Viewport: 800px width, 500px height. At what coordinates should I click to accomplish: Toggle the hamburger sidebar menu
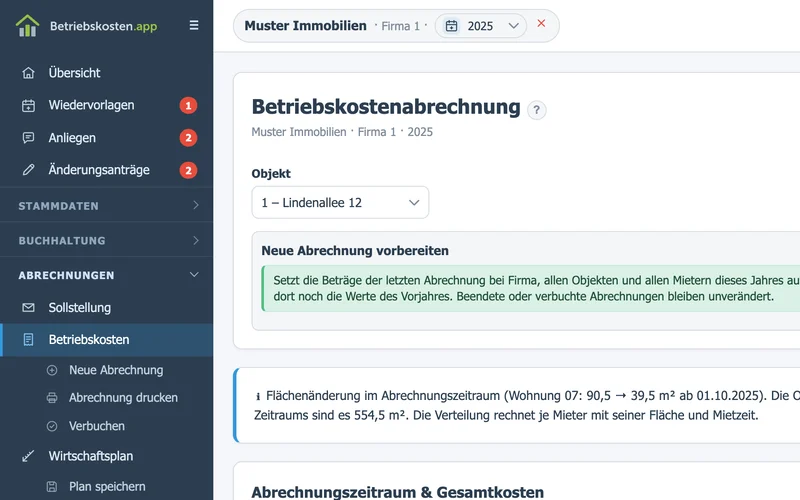coord(194,25)
